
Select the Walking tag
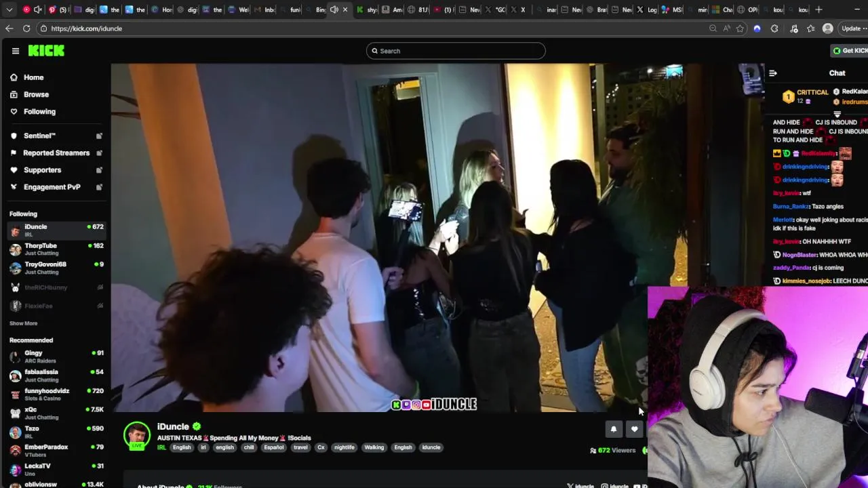click(x=374, y=447)
